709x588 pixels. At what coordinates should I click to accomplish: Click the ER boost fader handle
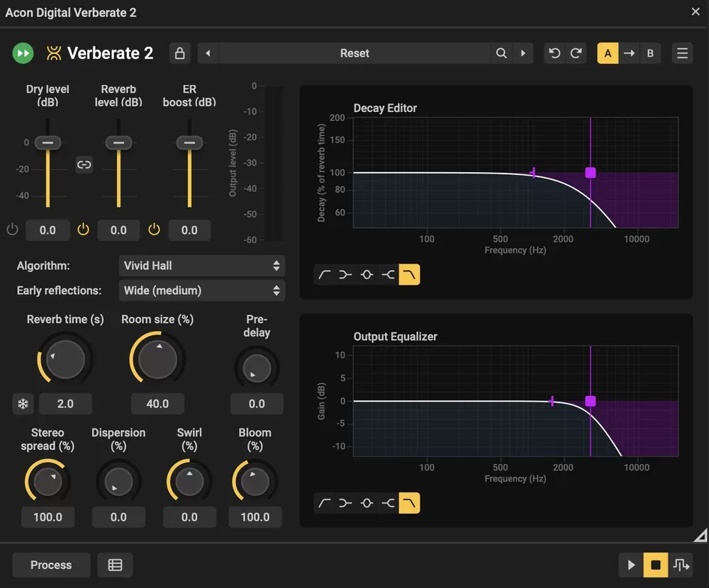point(189,143)
